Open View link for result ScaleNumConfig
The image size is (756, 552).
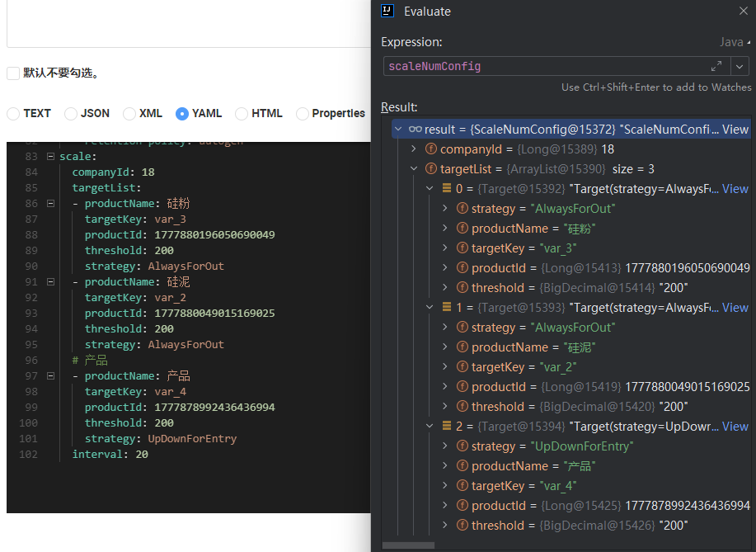(x=735, y=130)
